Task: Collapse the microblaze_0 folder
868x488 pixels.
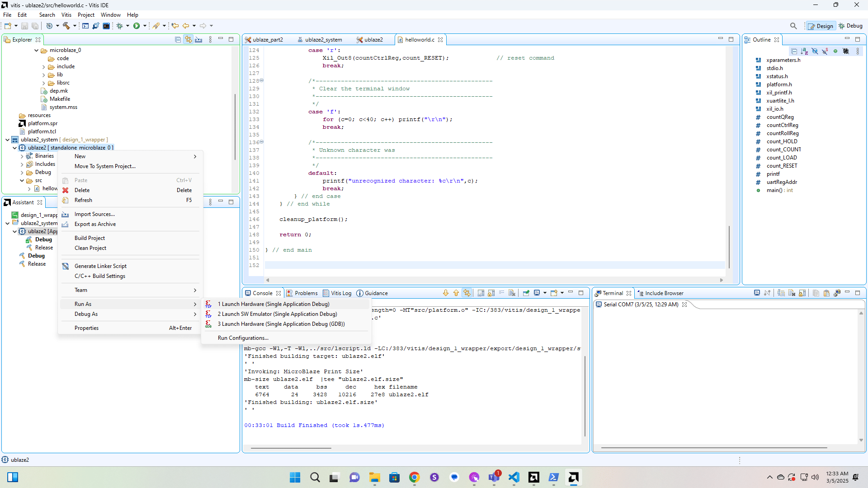Action: point(37,50)
